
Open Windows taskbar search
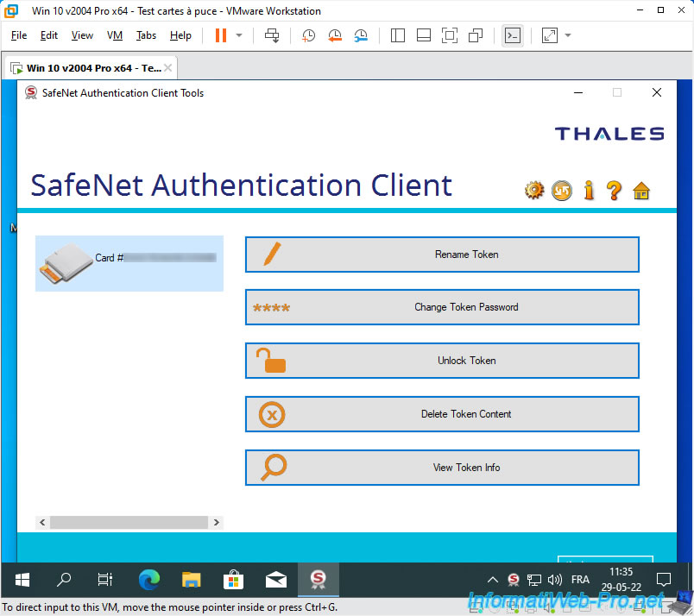pos(64,580)
